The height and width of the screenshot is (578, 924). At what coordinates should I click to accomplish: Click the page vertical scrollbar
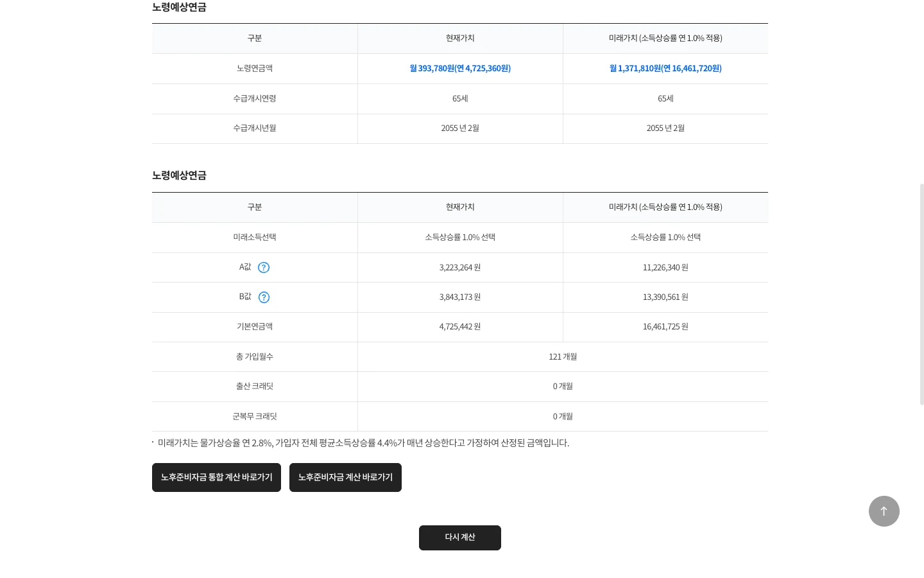point(922,294)
